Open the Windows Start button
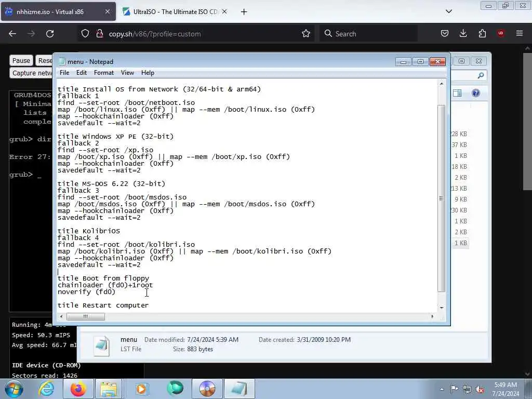Viewport: 532px width, 399px height. [x=14, y=389]
